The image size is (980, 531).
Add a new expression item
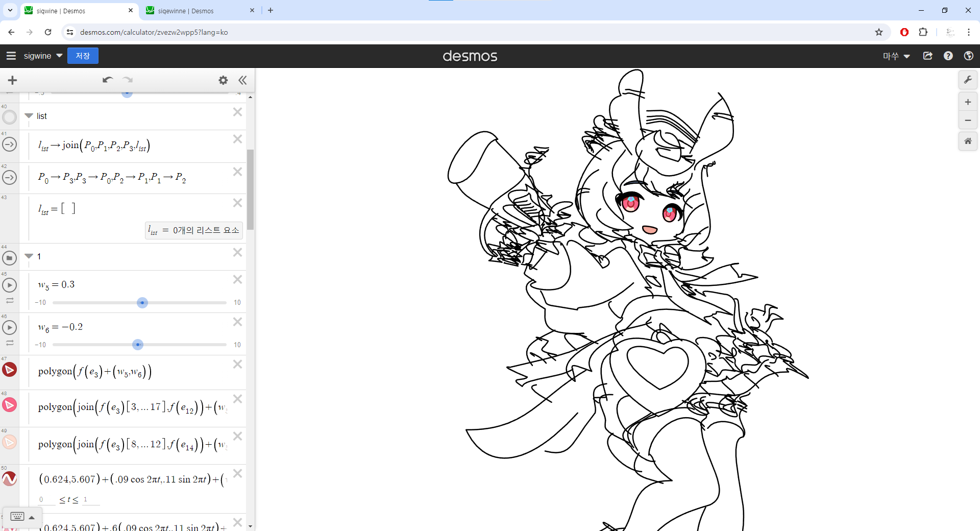click(x=13, y=80)
